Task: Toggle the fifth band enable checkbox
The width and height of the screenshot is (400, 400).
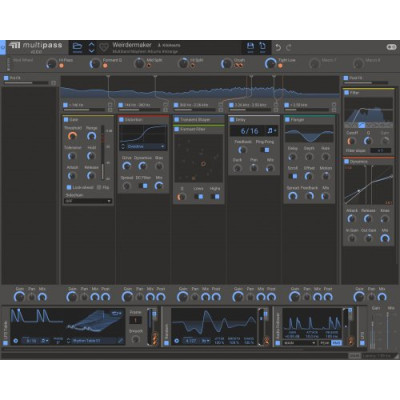Action: (x=287, y=105)
